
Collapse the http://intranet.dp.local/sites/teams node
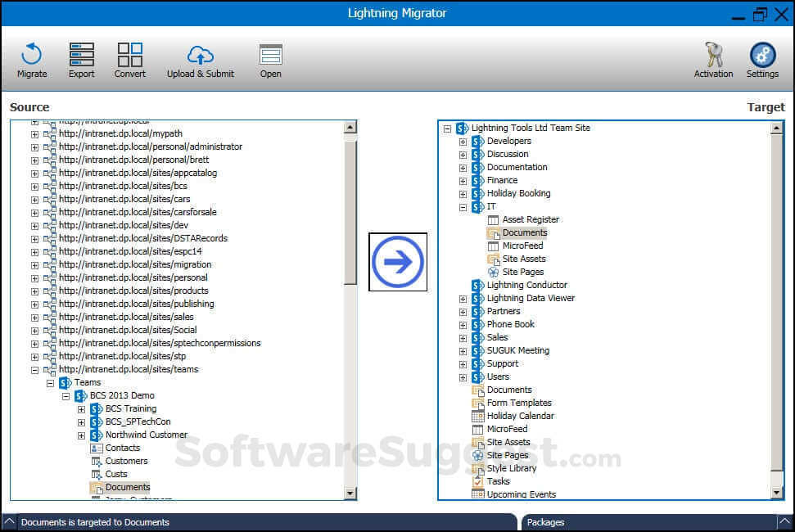click(x=34, y=369)
